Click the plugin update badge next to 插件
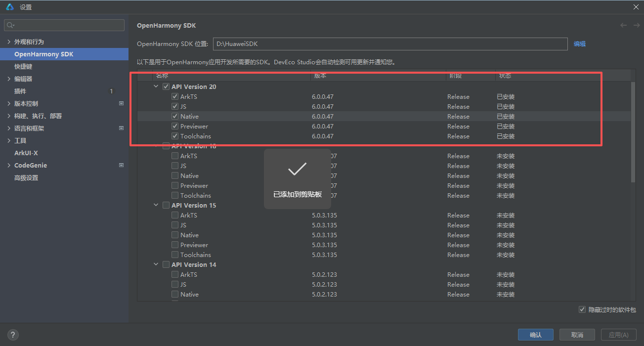The image size is (644, 346). [111, 91]
